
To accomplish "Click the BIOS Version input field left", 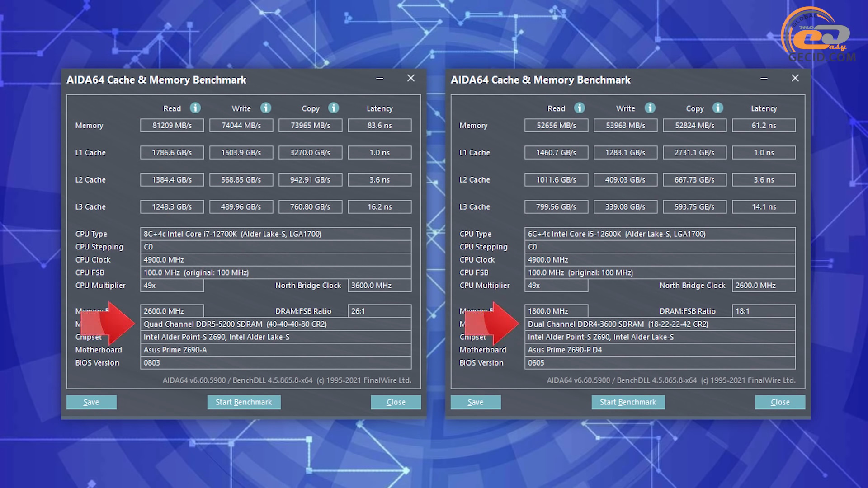I will 275,362.
